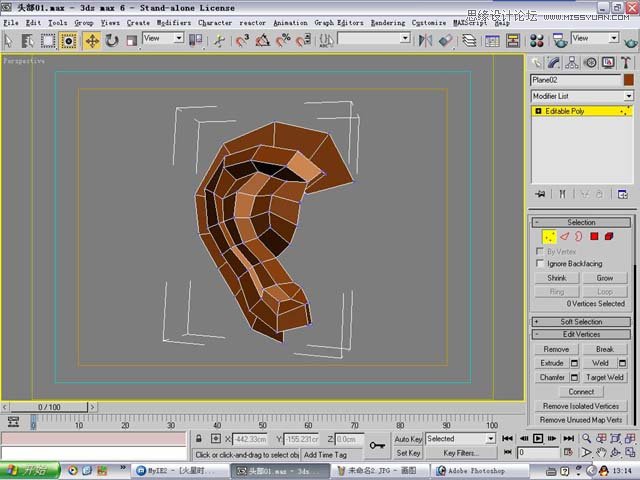Open Schematic View icon
This screenshot has width=640, height=480.
[x=513, y=41]
